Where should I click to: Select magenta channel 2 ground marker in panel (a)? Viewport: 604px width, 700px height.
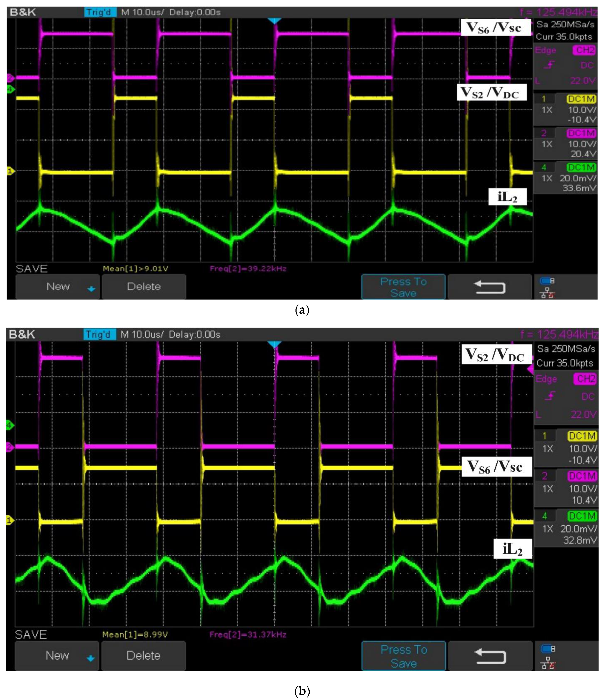click(x=11, y=78)
